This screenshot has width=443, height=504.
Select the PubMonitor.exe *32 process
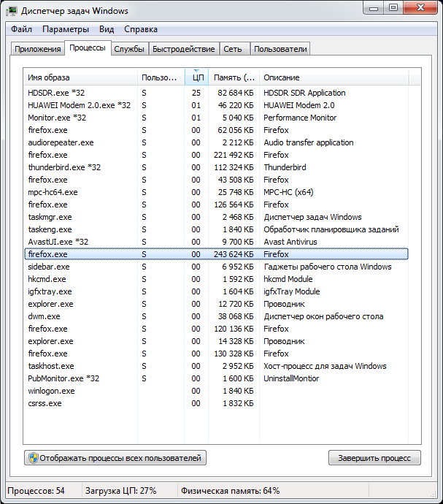click(216, 378)
